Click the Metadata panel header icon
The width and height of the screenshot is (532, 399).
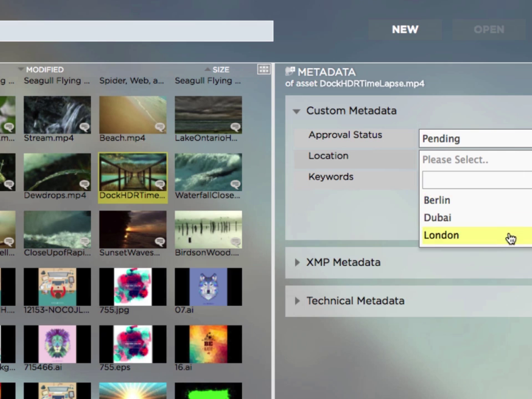point(290,71)
